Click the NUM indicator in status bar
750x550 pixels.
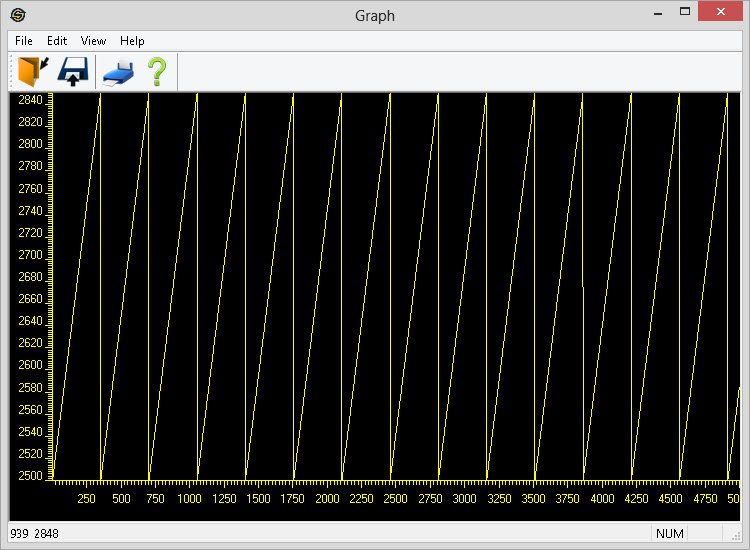pos(670,534)
